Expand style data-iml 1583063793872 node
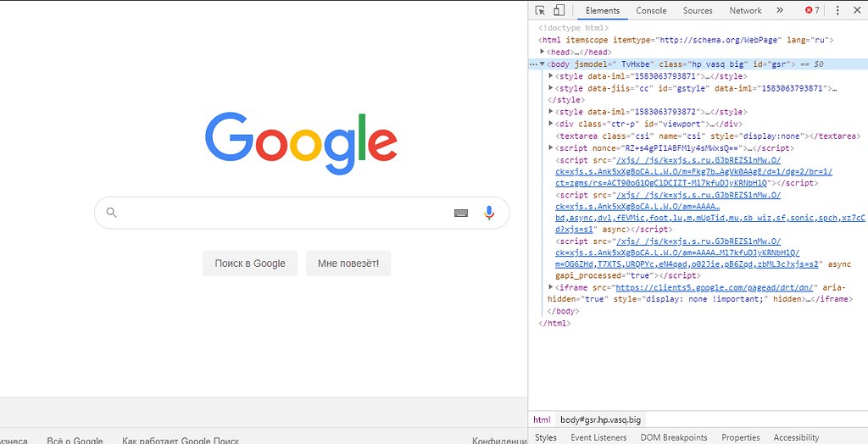The height and width of the screenshot is (444, 868). pyautogui.click(x=551, y=111)
